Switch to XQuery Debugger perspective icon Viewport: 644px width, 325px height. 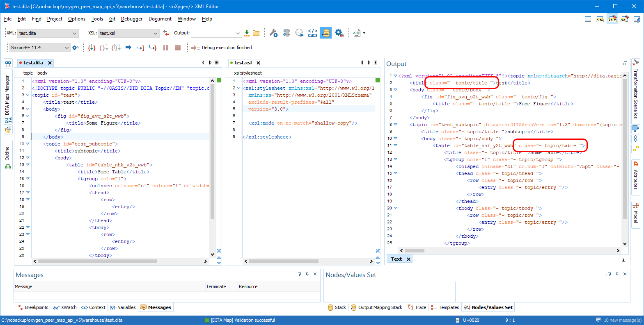tap(624, 19)
